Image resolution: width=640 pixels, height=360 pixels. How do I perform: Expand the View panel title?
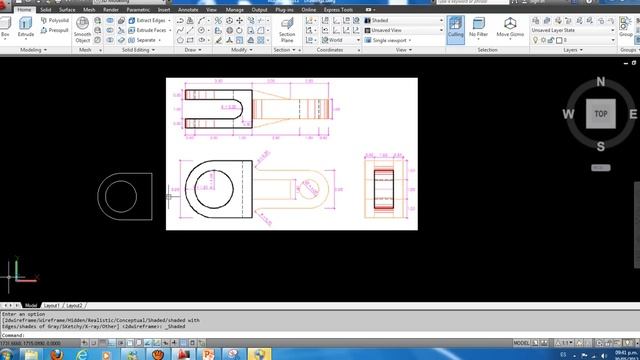coord(404,50)
